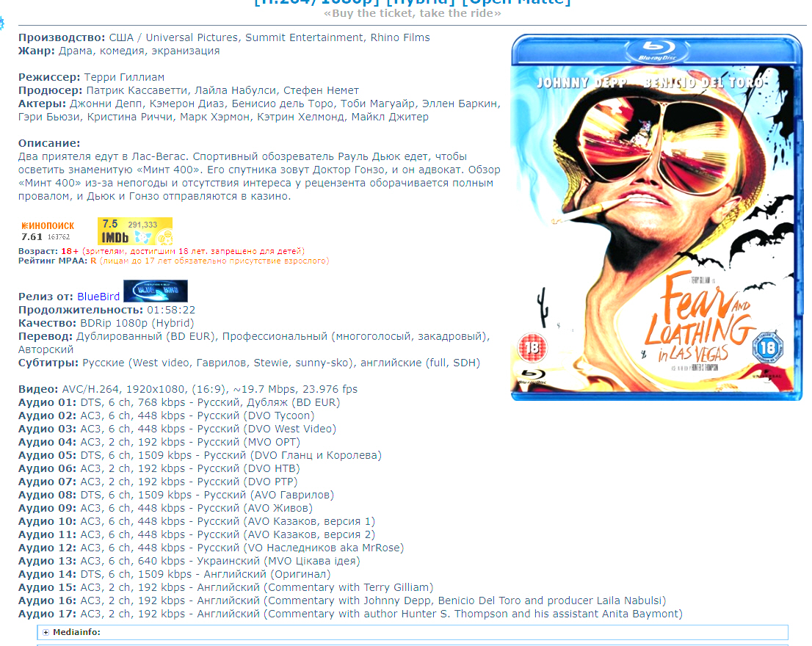Click 'Аудио 12' Наследников aka MrRose line
Image resolution: width=812 pixels, height=646 pixels.
tap(211, 548)
